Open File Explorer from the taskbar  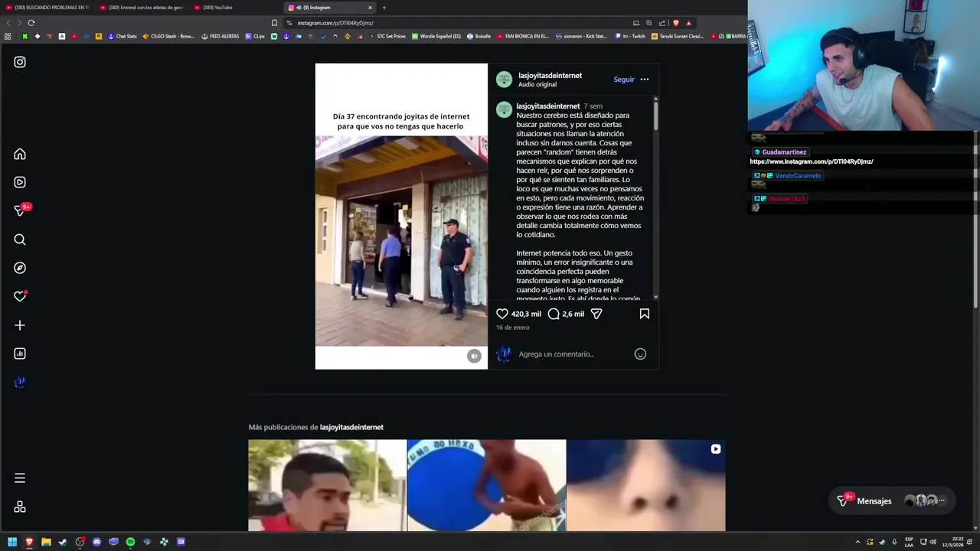point(46,542)
